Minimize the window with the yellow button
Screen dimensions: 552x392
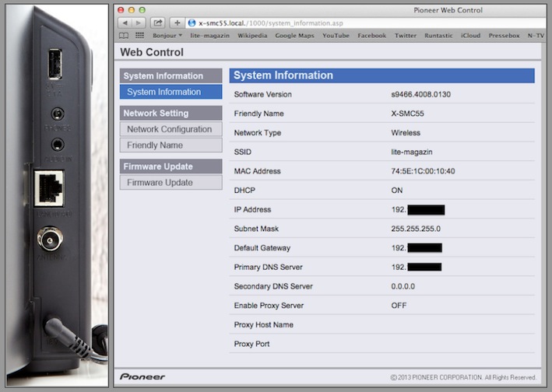(132, 10)
